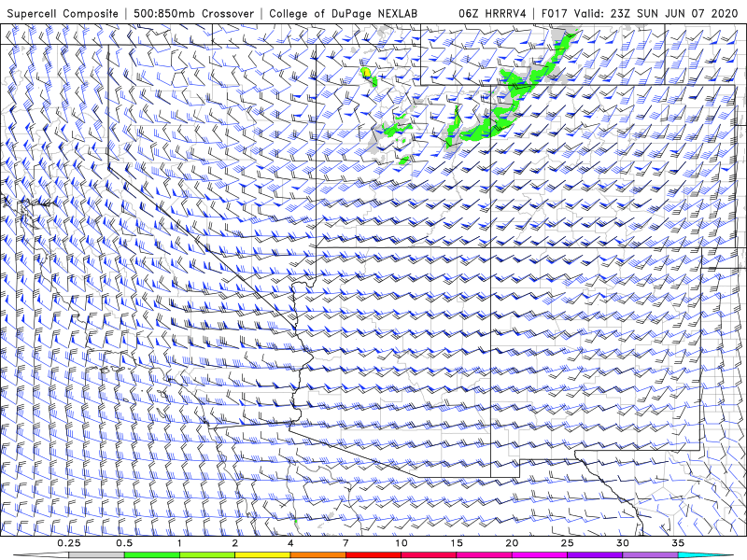Click the "Supercell Composite" title text
The image size is (747, 560).
point(63,13)
